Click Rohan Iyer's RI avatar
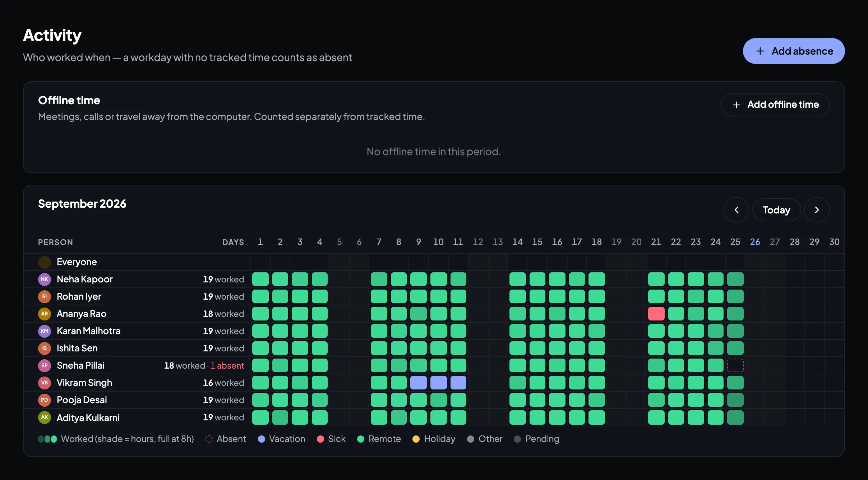Screen dimensions: 868x480 click(45, 296)
